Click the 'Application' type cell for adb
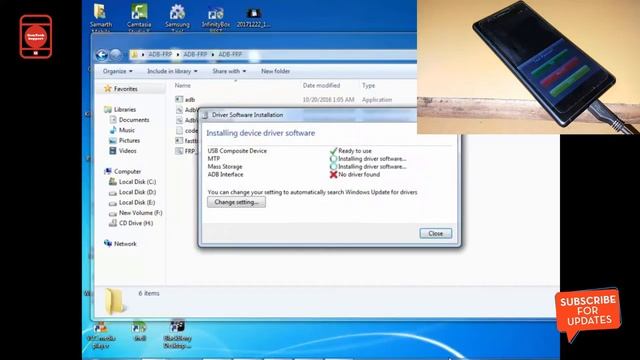 coord(377,100)
